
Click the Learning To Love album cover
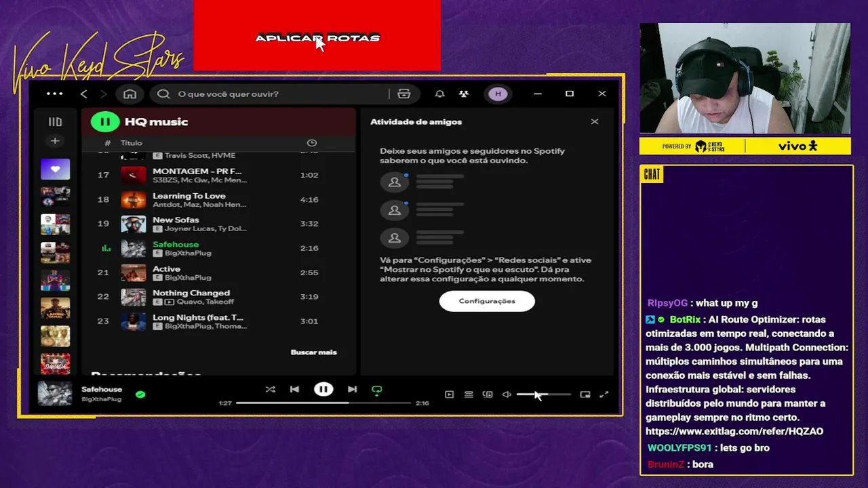point(133,199)
